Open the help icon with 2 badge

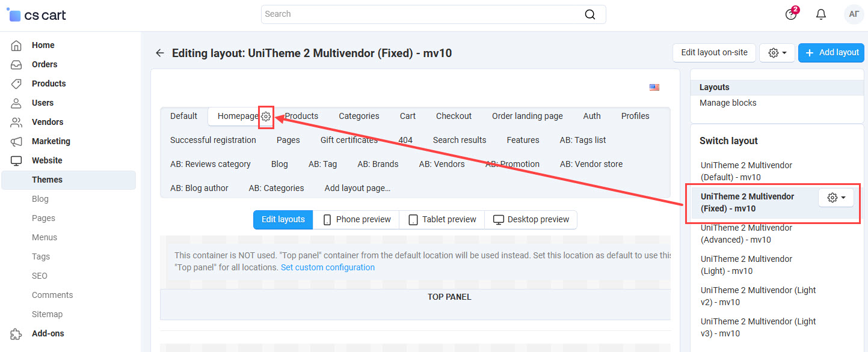[792, 14]
